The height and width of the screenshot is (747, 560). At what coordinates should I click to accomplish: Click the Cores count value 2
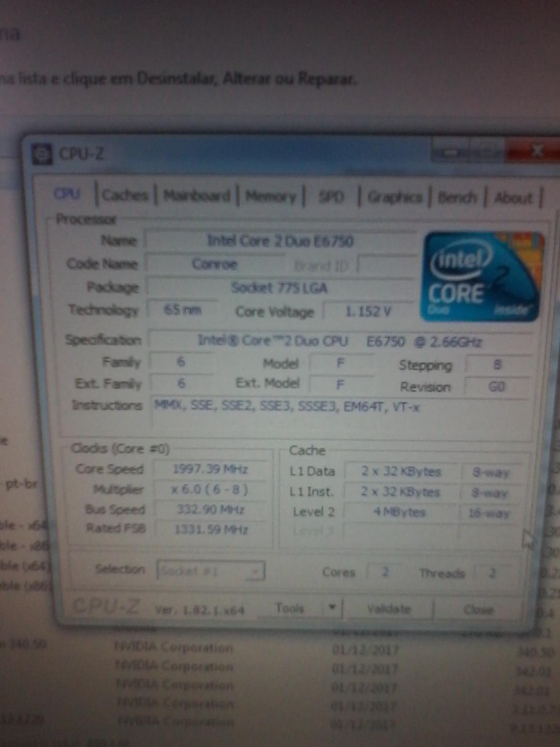pos(385,572)
